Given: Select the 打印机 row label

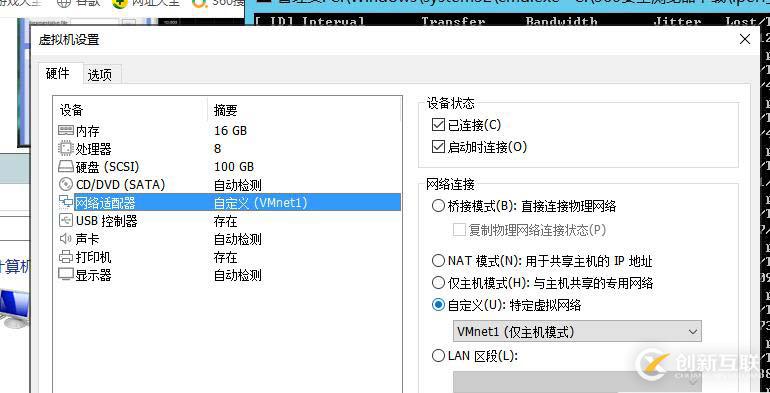Looking at the screenshot, I should [93, 257].
